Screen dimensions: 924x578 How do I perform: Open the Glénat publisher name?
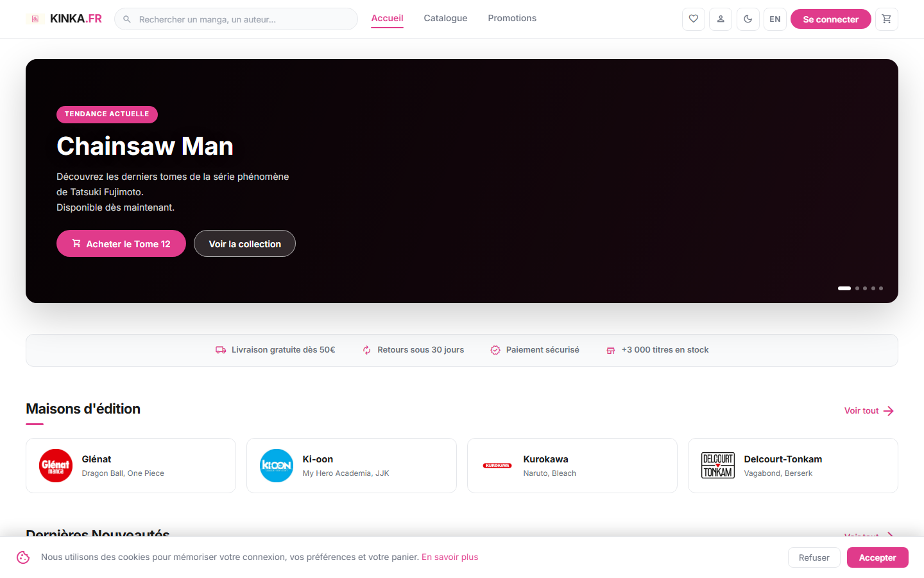pos(97,459)
